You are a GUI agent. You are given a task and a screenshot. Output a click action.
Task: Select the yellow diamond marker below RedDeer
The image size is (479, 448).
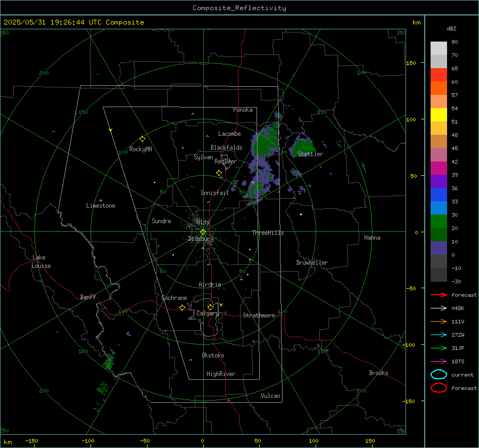[219, 173]
